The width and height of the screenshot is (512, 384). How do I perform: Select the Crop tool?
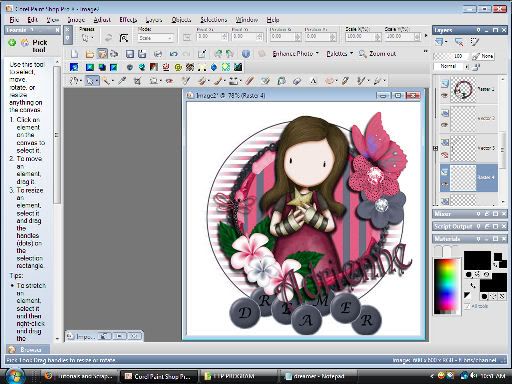pos(137,80)
